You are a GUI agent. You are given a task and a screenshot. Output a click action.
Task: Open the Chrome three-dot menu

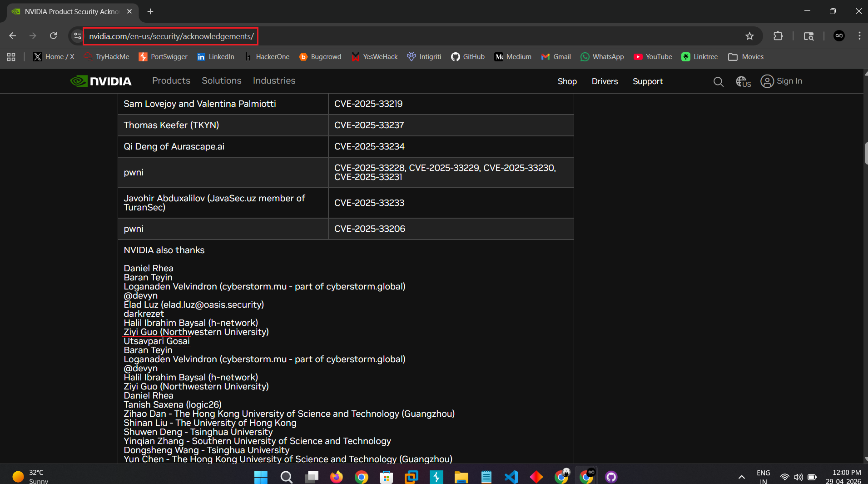(859, 36)
